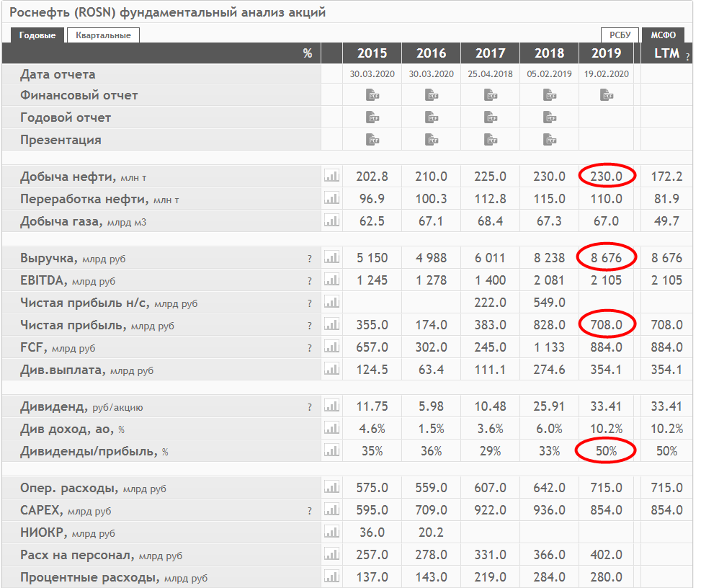Toggle the % change column header
The height and width of the screenshot is (588, 701).
point(307,53)
